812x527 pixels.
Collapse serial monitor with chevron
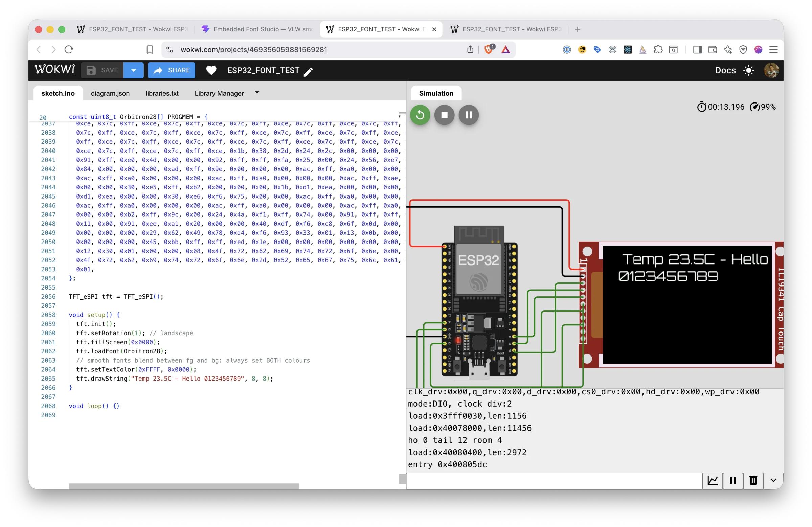click(773, 480)
